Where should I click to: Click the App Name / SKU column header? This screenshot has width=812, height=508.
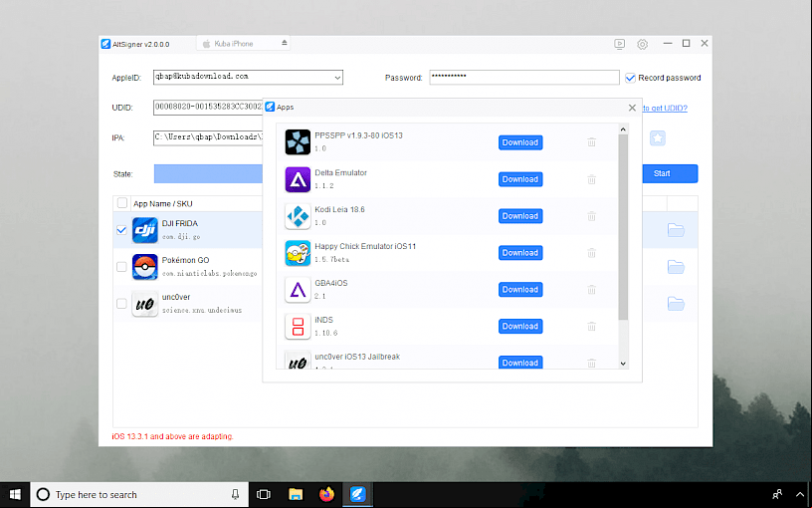pyautogui.click(x=162, y=204)
